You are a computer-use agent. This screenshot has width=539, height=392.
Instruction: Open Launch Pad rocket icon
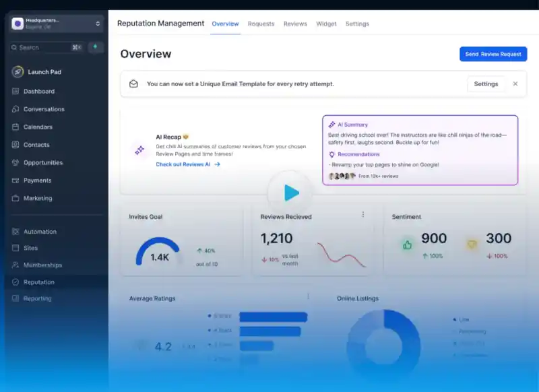[18, 72]
